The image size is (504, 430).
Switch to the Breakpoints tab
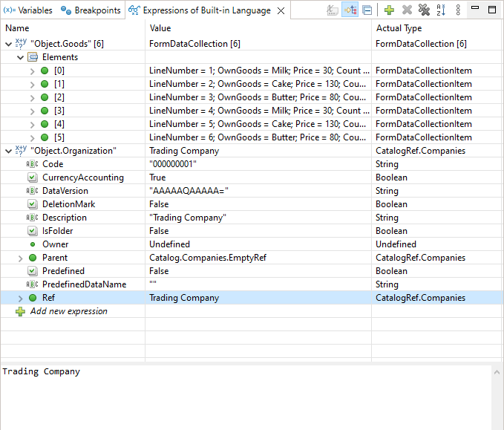pyautogui.click(x=91, y=10)
